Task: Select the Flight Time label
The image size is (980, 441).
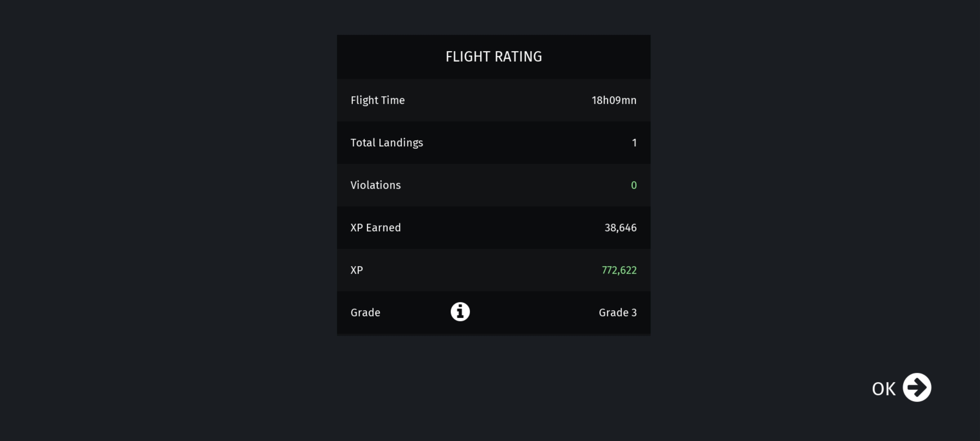Action: 378,100
